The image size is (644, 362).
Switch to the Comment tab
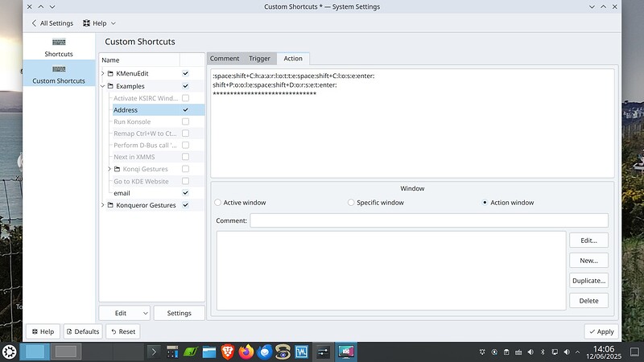[225, 59]
